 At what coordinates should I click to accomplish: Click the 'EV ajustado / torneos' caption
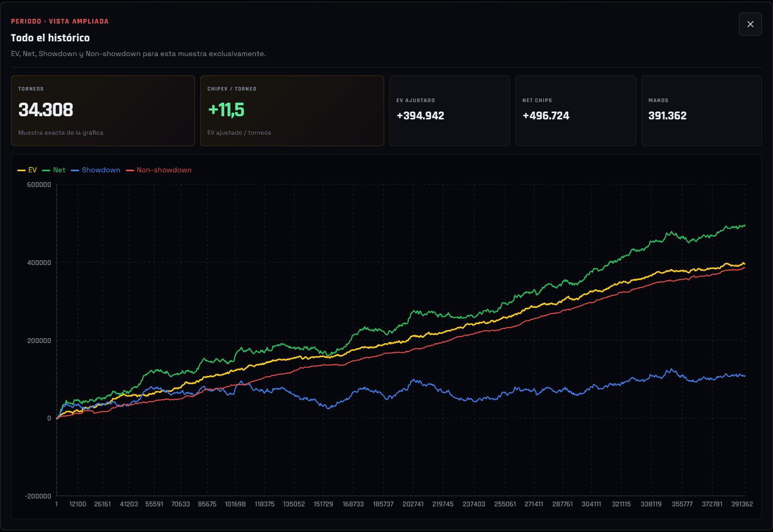click(239, 132)
